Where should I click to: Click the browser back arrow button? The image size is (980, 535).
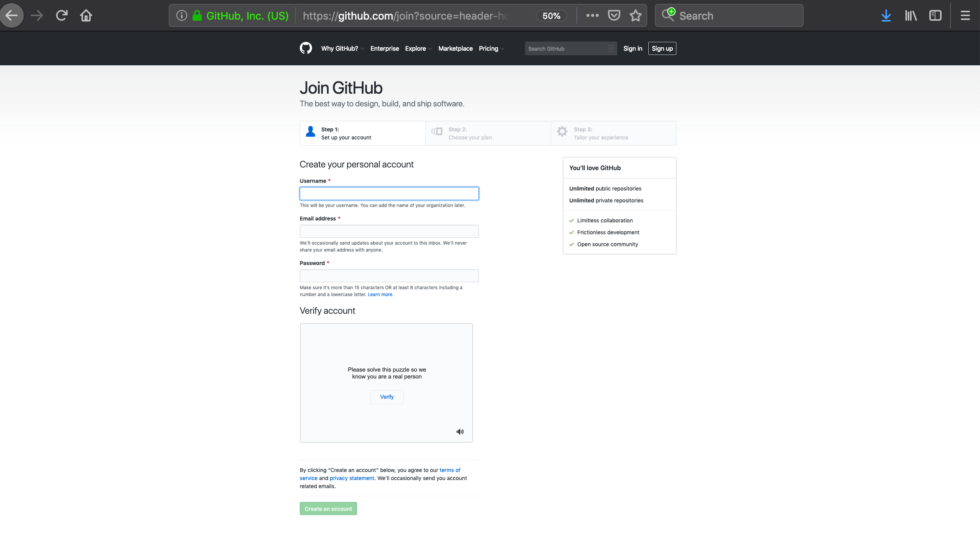click(x=12, y=15)
